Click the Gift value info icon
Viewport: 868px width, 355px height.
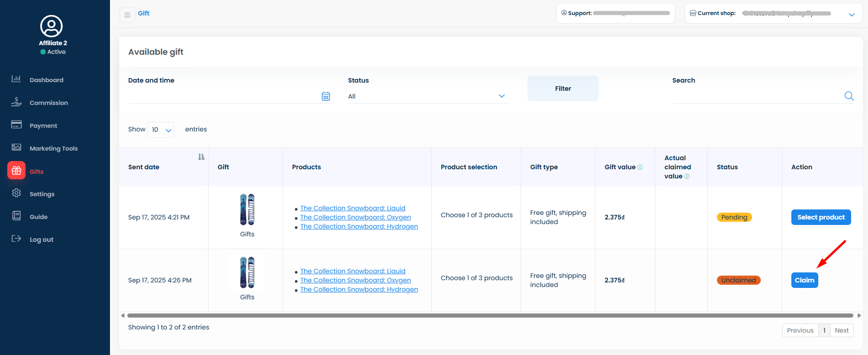pyautogui.click(x=640, y=167)
